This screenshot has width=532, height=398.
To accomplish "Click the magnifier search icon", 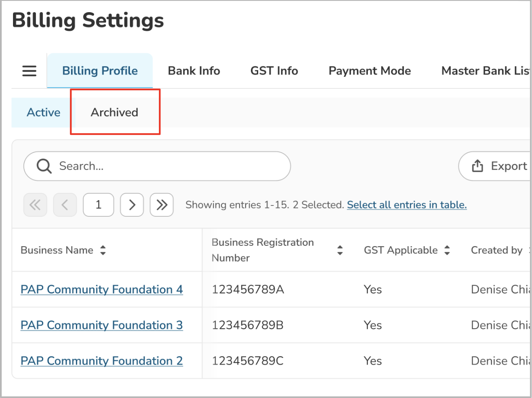I will [x=44, y=166].
